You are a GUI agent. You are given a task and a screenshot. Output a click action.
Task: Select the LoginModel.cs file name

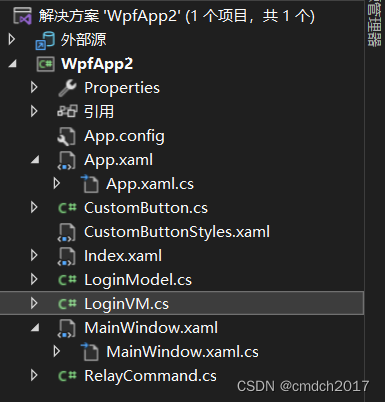pos(138,280)
